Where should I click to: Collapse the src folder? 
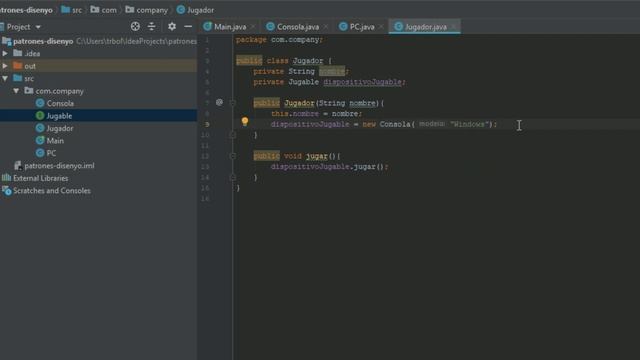[x=5, y=78]
